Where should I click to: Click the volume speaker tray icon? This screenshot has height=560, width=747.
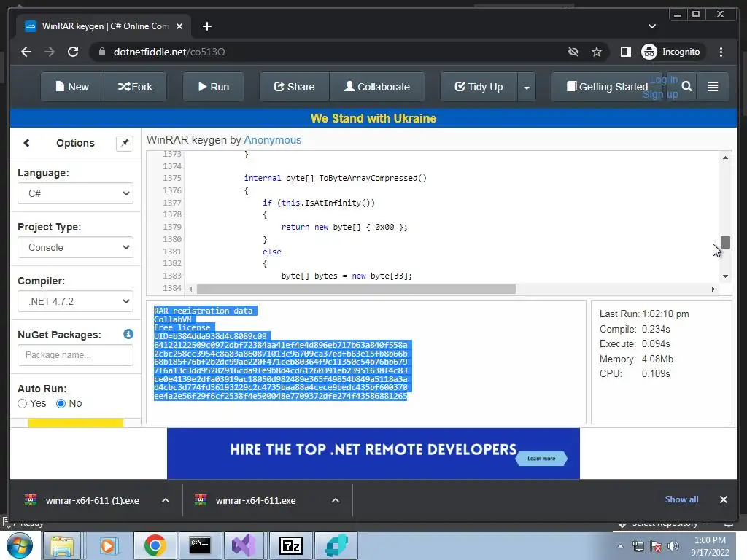673,546
